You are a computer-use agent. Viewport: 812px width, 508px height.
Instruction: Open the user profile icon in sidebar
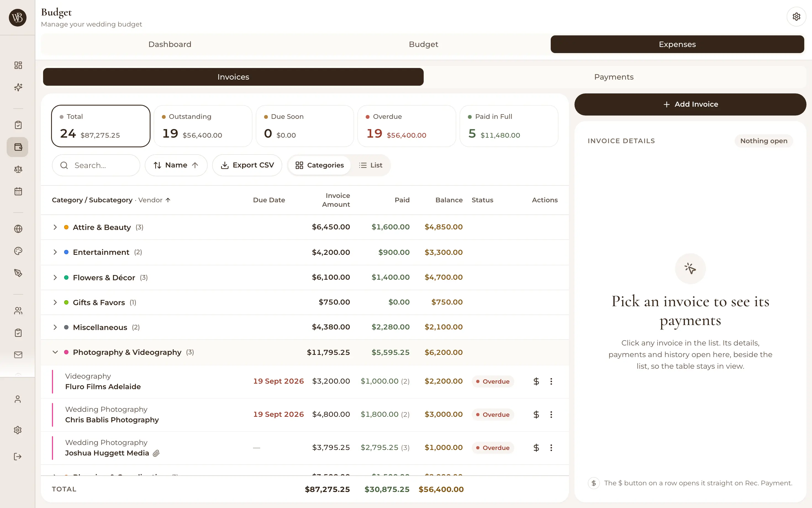coord(18,399)
